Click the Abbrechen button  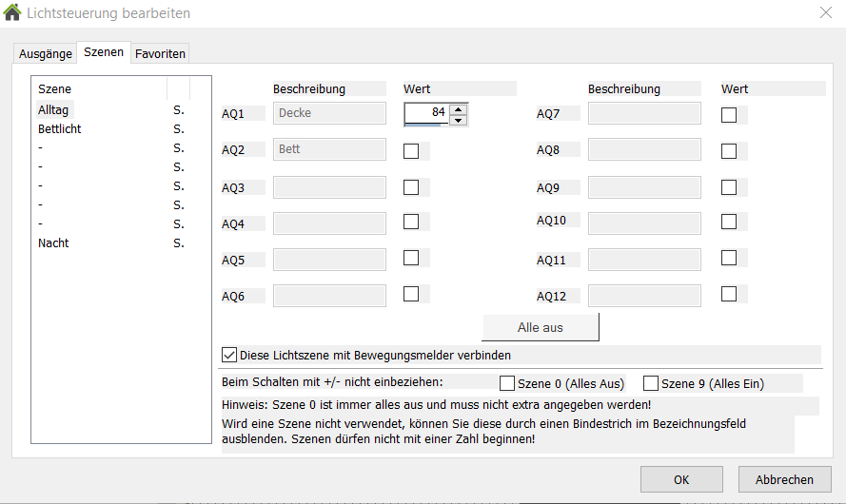[784, 479]
